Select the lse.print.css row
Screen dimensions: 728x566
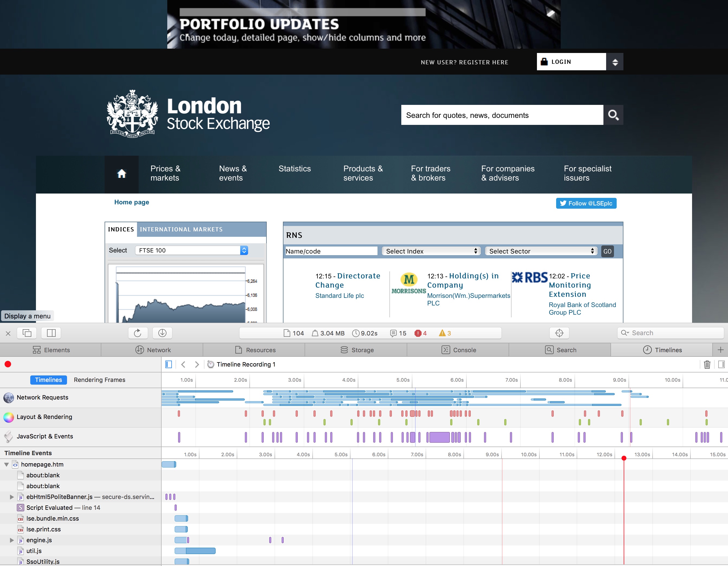click(x=81, y=529)
